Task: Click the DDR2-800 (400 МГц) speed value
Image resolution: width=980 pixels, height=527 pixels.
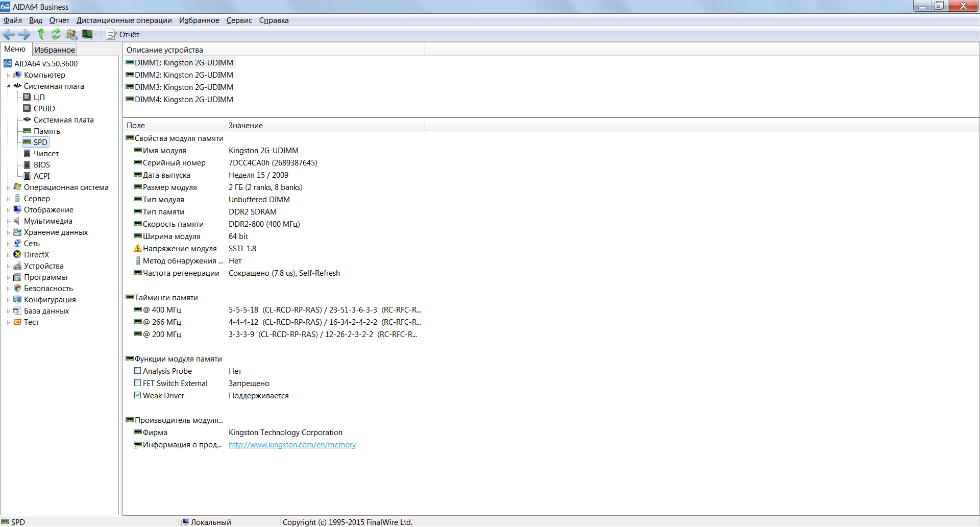Action: coord(264,224)
